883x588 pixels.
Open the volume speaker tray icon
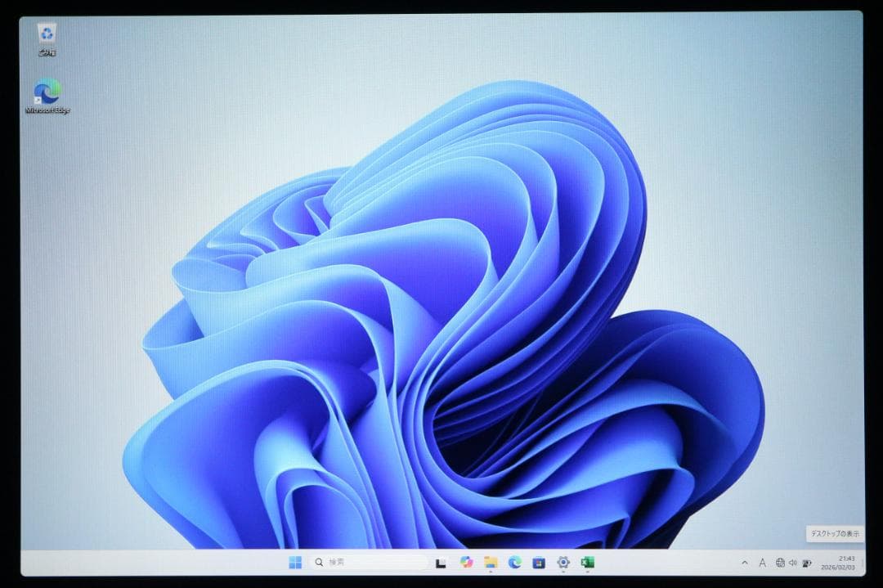coord(793,563)
